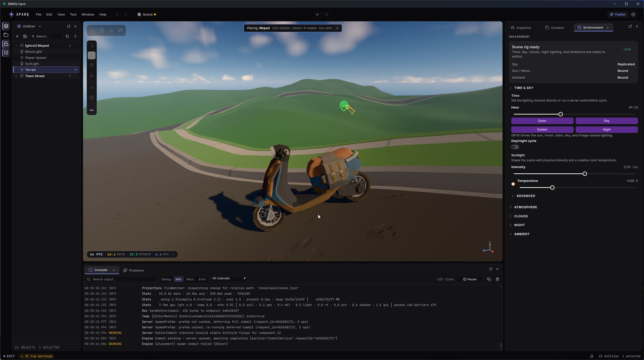Expand the Town Street group

16,76
